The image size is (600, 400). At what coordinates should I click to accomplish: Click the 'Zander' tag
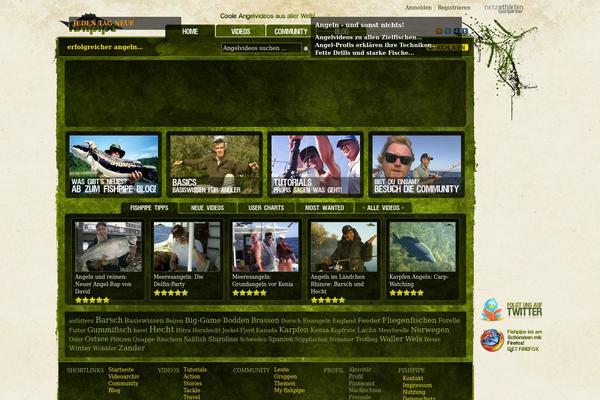coord(132,348)
